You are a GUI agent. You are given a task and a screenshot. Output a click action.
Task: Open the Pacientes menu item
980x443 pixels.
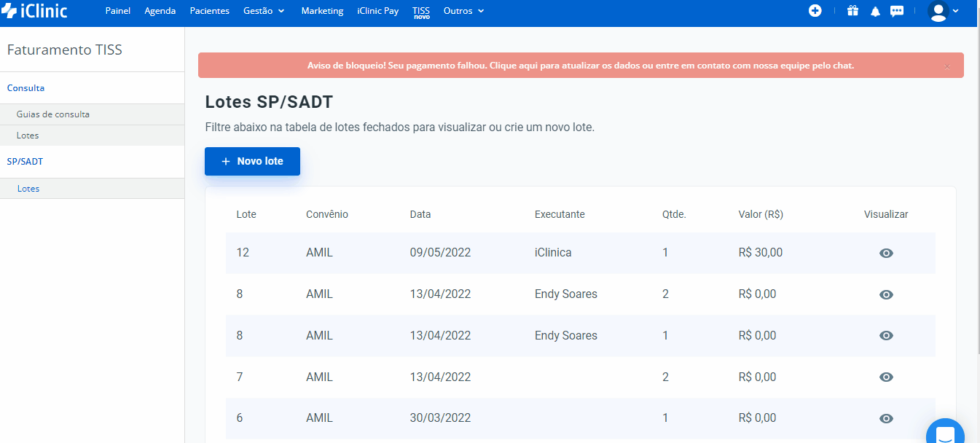click(209, 11)
